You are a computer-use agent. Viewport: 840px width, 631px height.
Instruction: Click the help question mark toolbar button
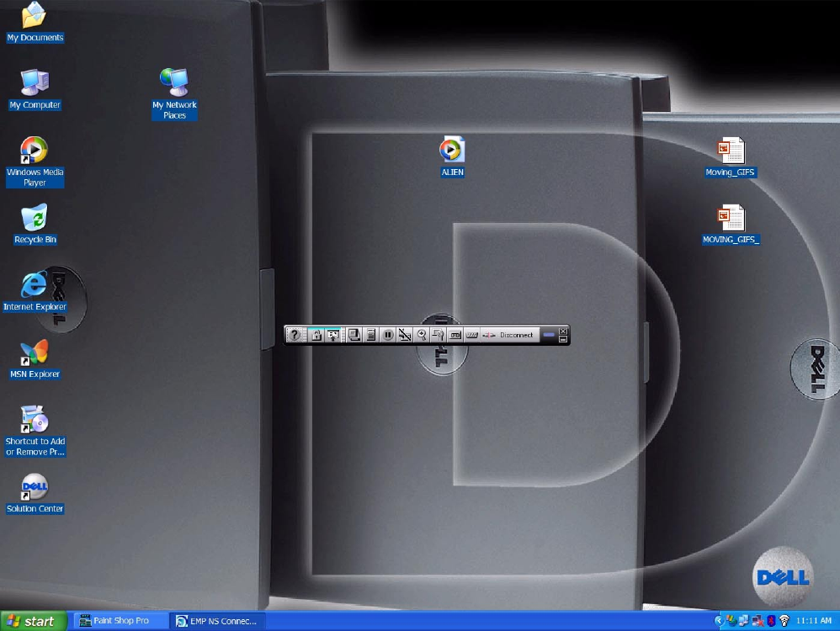click(294, 335)
